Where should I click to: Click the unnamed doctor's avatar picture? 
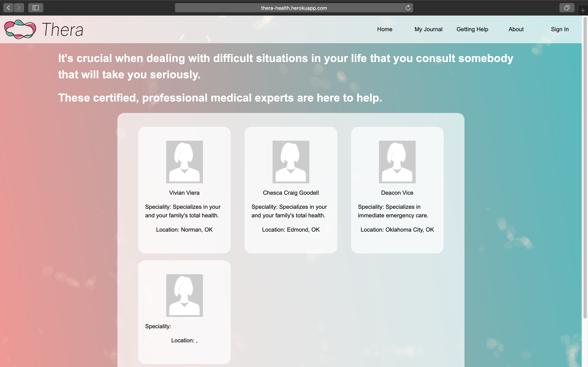coord(184,295)
